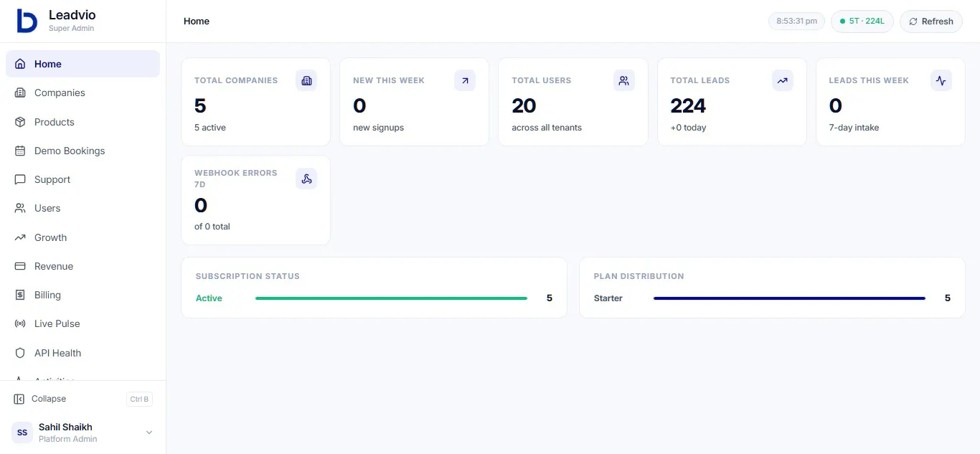Click the Support chat bubble icon
This screenshot has width=980, height=454.
20,179
